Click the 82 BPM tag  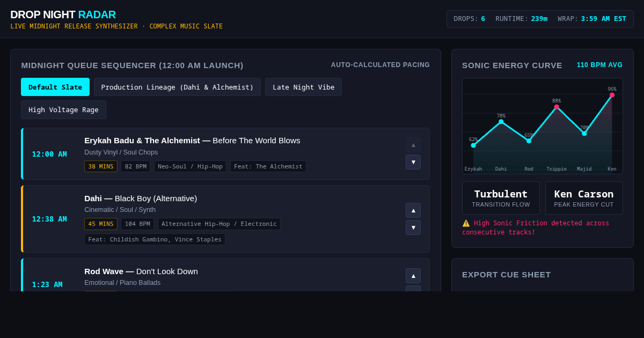pos(136,166)
